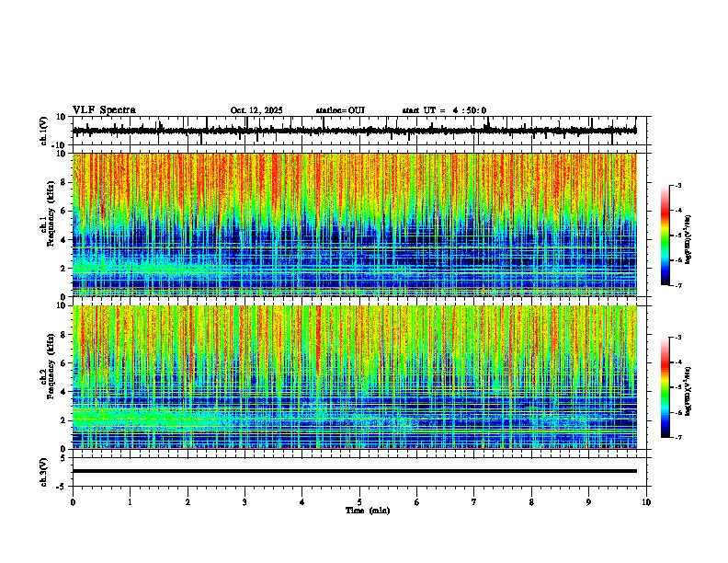Click the "-7" tick on the ch.1 colorbar
This screenshot has height=563, width=728.
677,285
